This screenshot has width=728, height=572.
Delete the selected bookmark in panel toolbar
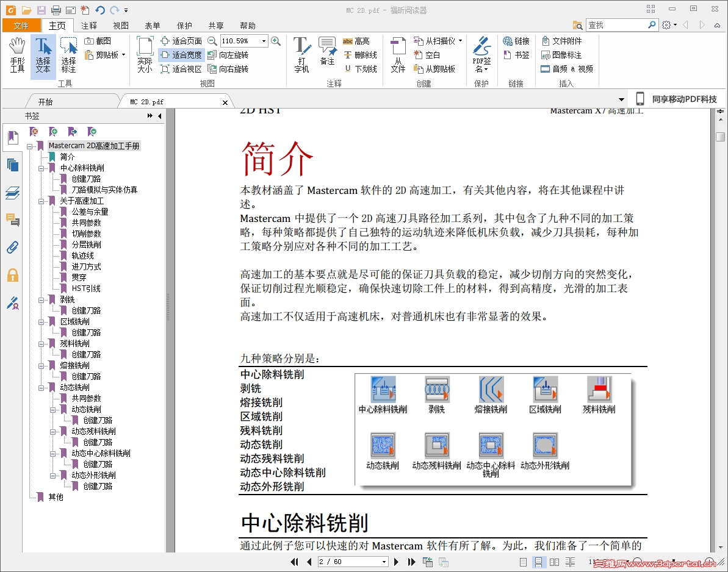pyautogui.click(x=34, y=132)
